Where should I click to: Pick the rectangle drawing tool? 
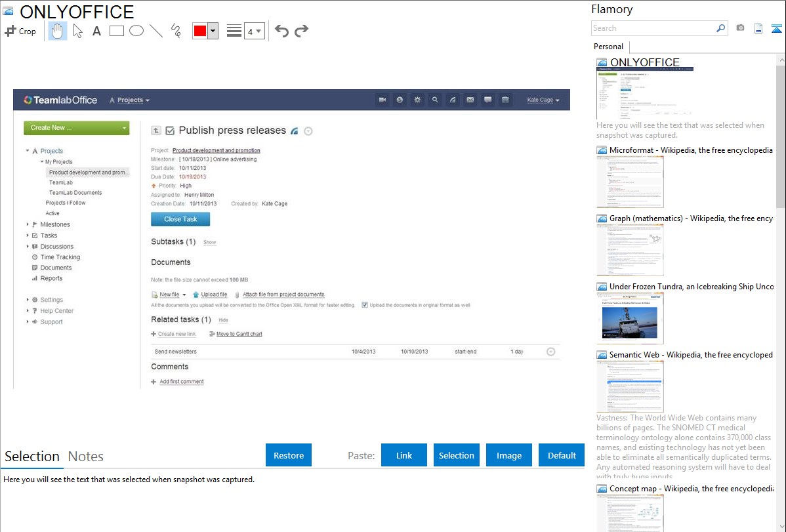pos(116,31)
